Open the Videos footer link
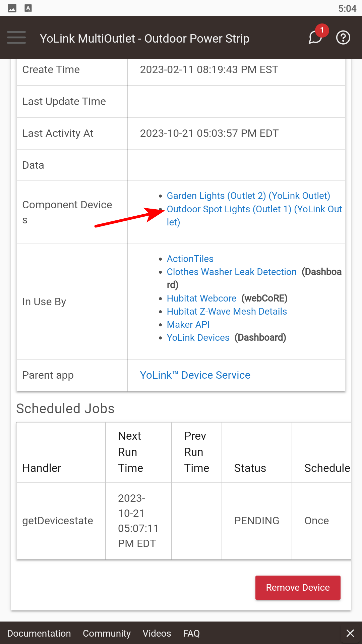362x644 pixels. pos(157,633)
